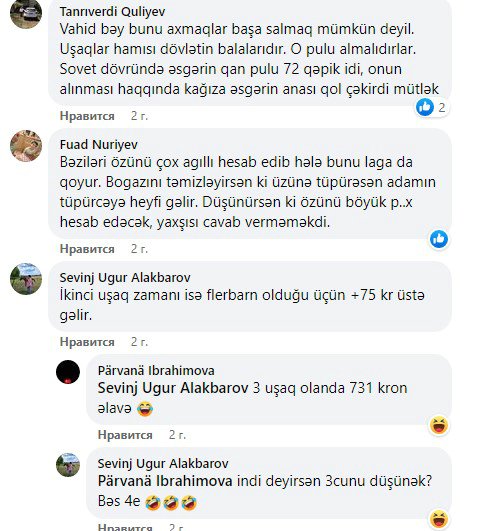Open Pärvanä Ibrahimova author name link

[x=156, y=370]
